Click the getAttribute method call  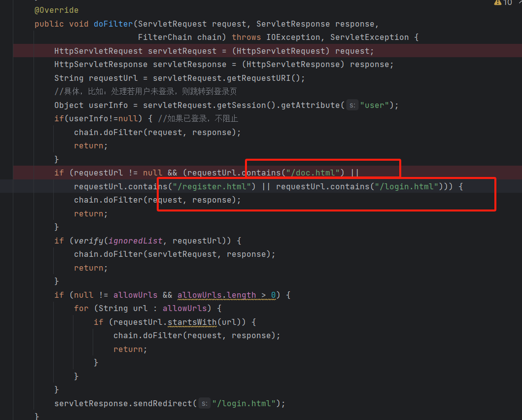click(x=310, y=105)
